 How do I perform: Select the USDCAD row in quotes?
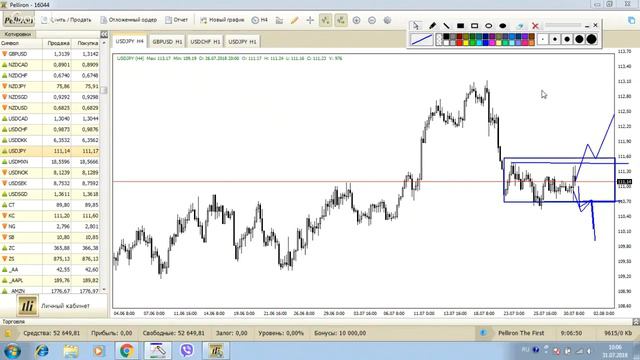pos(50,118)
